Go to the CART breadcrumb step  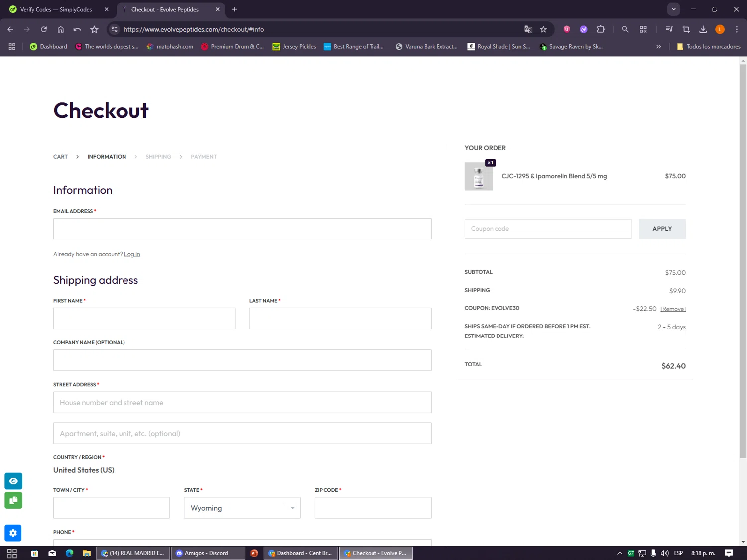60,157
